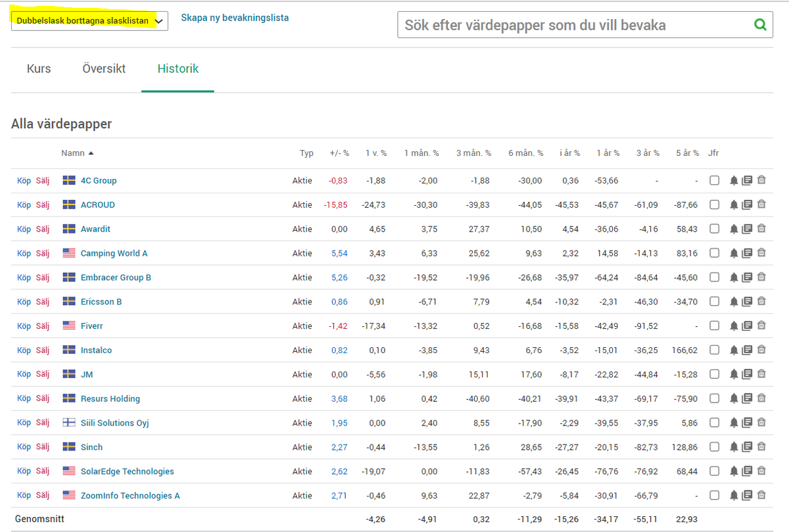This screenshot has width=789, height=532.
Task: Sort by the 6 mån. % column
Action: pyautogui.click(x=525, y=153)
